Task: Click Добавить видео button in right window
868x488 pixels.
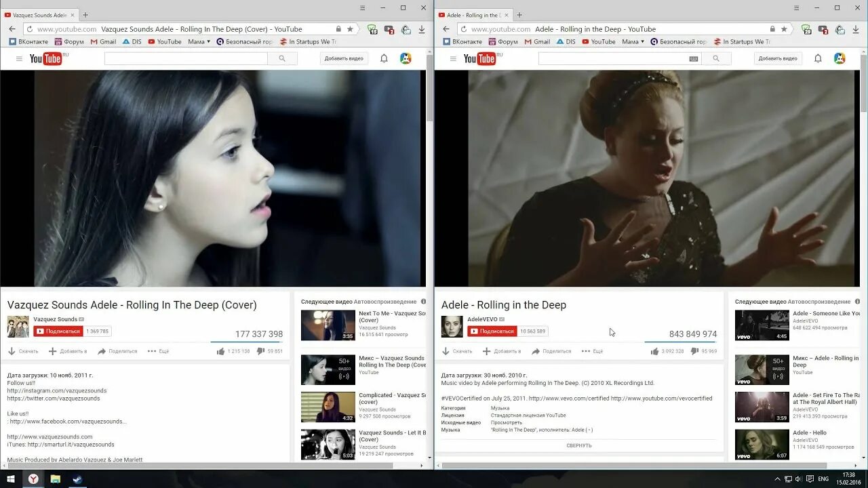Action: pos(778,59)
